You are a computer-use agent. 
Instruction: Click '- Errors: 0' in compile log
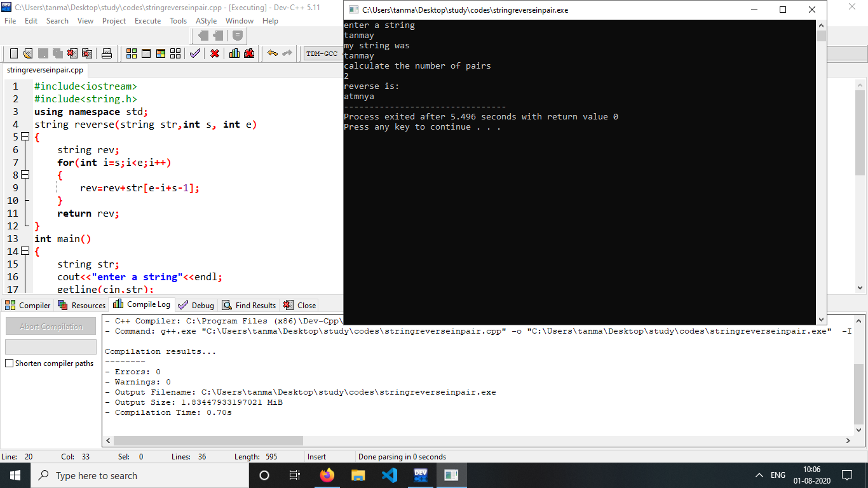click(133, 372)
